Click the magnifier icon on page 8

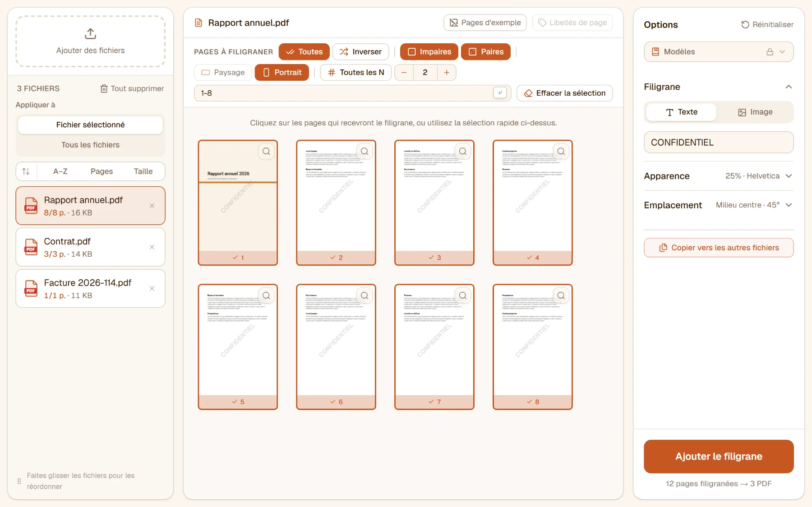(561, 295)
